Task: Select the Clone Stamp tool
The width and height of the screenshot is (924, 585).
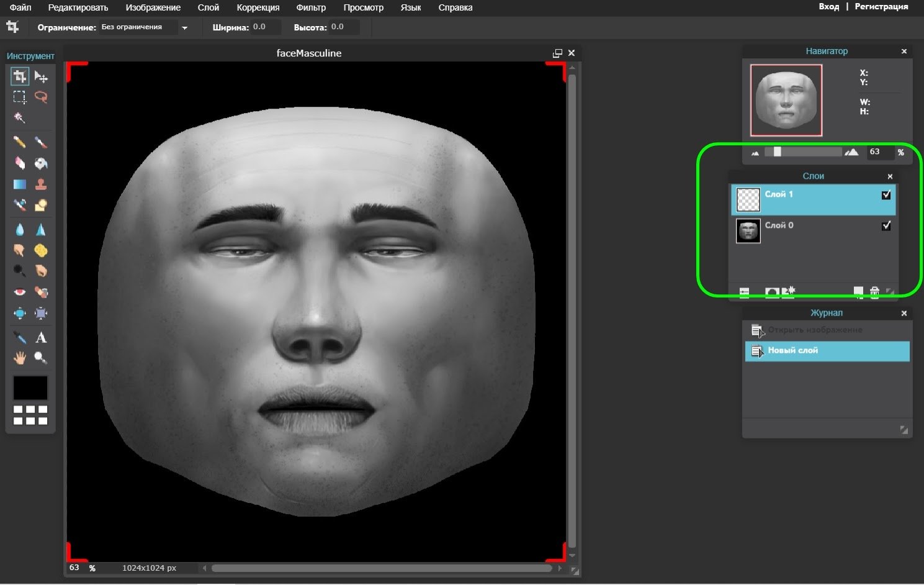Action: tap(41, 184)
